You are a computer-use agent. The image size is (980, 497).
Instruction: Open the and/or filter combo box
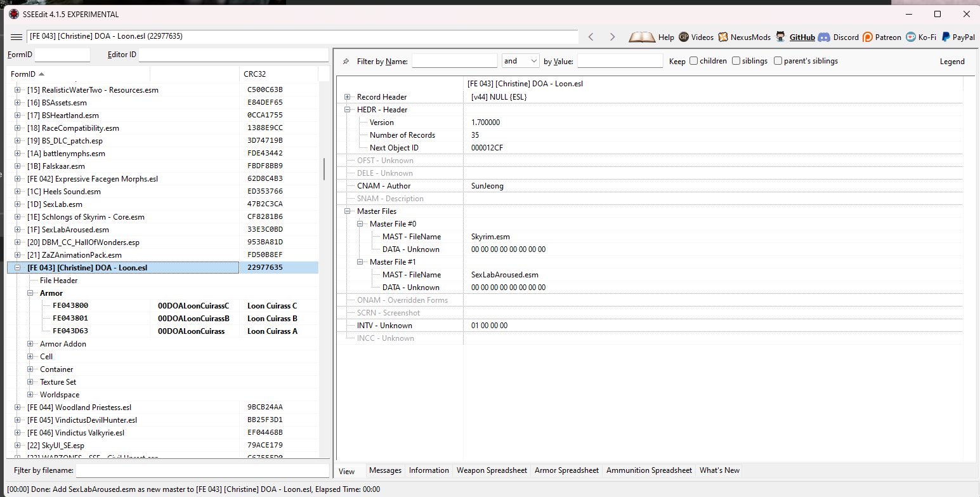[x=520, y=61]
